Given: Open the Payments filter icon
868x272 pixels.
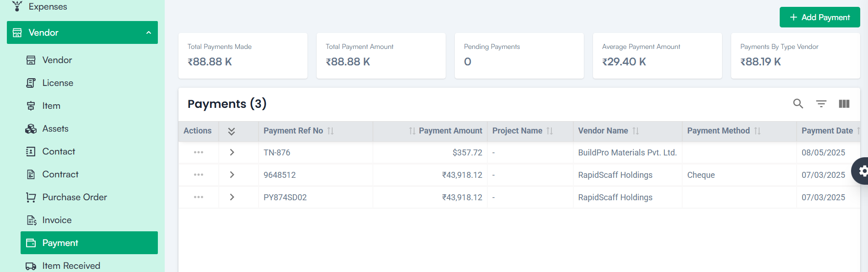Looking at the screenshot, I should [x=821, y=104].
